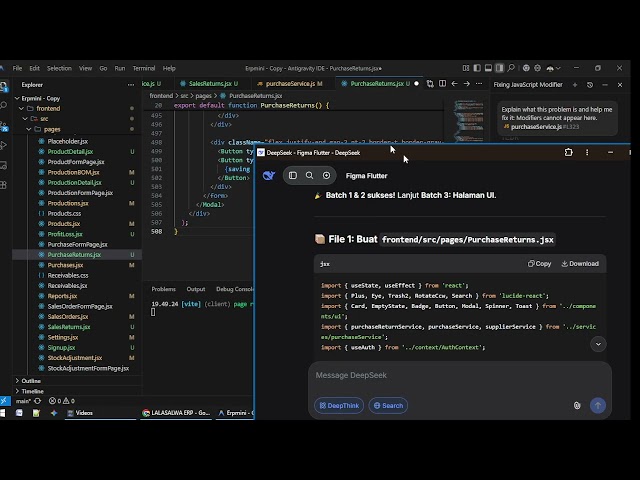Open ProductDetail.jsx in the explorer
The height and width of the screenshot is (480, 640).
(70, 151)
